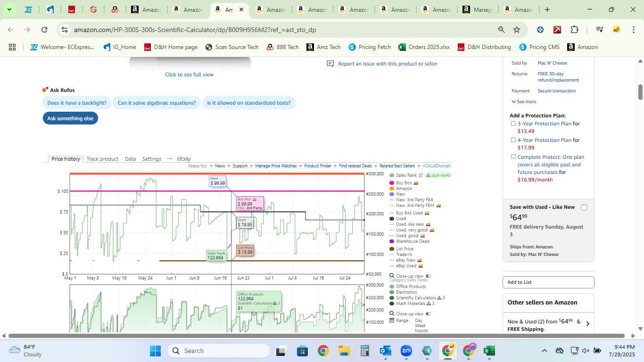The height and width of the screenshot is (362, 644).
Task: Expand the See more seller details
Action: 524,102
